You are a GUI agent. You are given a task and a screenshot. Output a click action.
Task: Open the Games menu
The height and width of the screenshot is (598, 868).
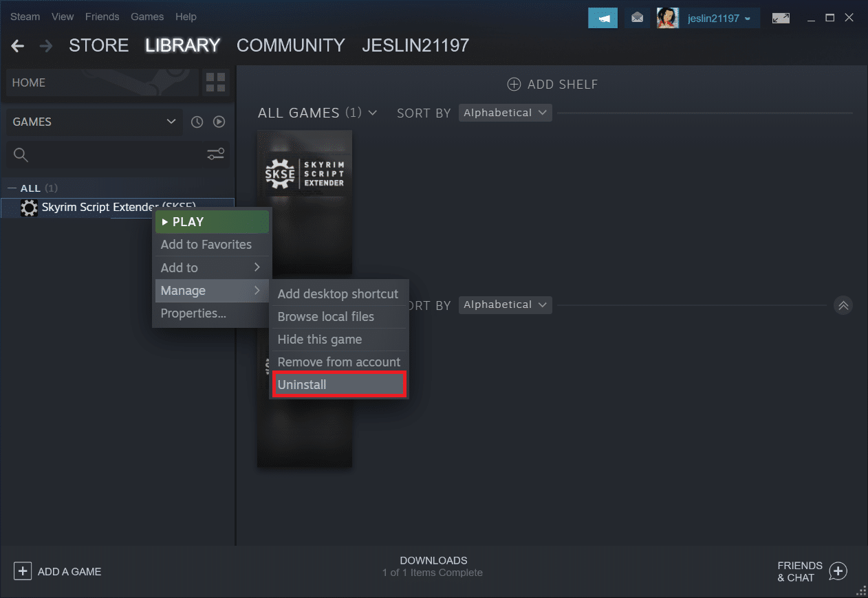pos(147,16)
